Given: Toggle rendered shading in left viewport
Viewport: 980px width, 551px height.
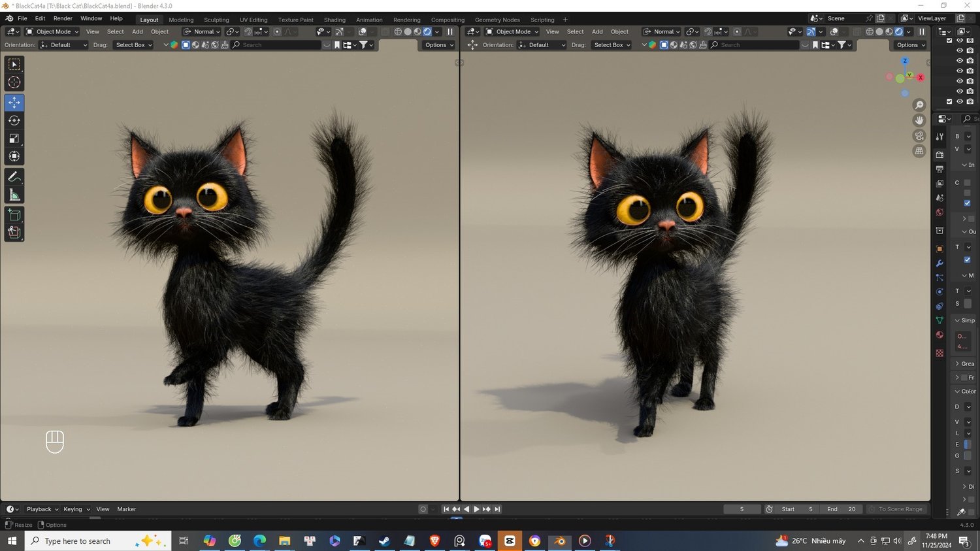Looking at the screenshot, I should coord(427,31).
